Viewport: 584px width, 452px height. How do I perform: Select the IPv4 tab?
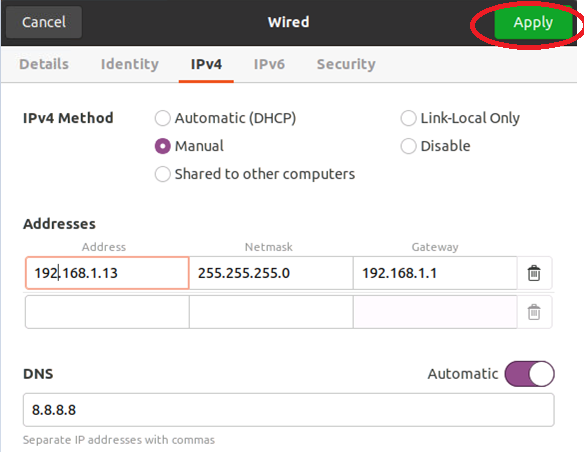(206, 64)
